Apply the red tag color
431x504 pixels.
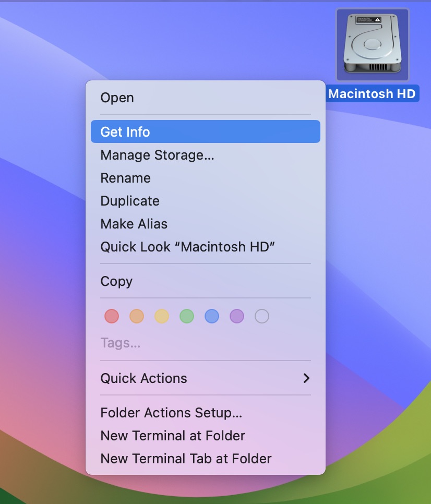pos(112,316)
